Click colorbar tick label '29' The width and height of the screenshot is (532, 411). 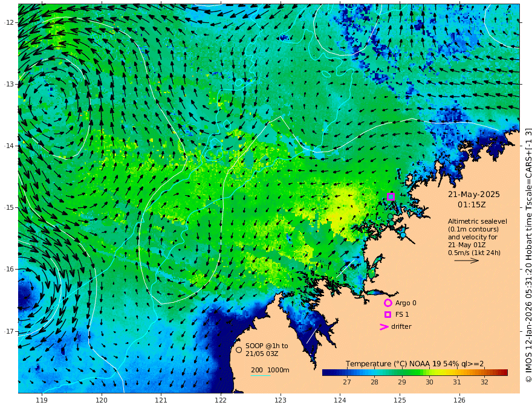tap(401, 382)
